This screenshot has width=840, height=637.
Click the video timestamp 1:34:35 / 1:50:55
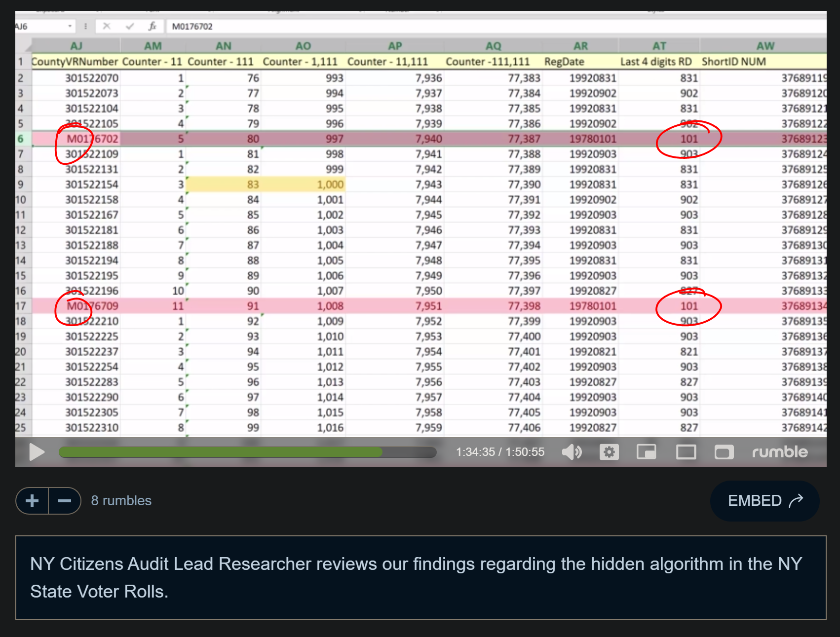click(500, 452)
